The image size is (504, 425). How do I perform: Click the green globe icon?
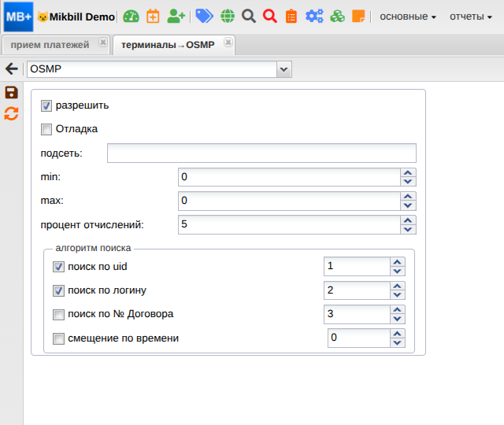pyautogui.click(x=228, y=17)
